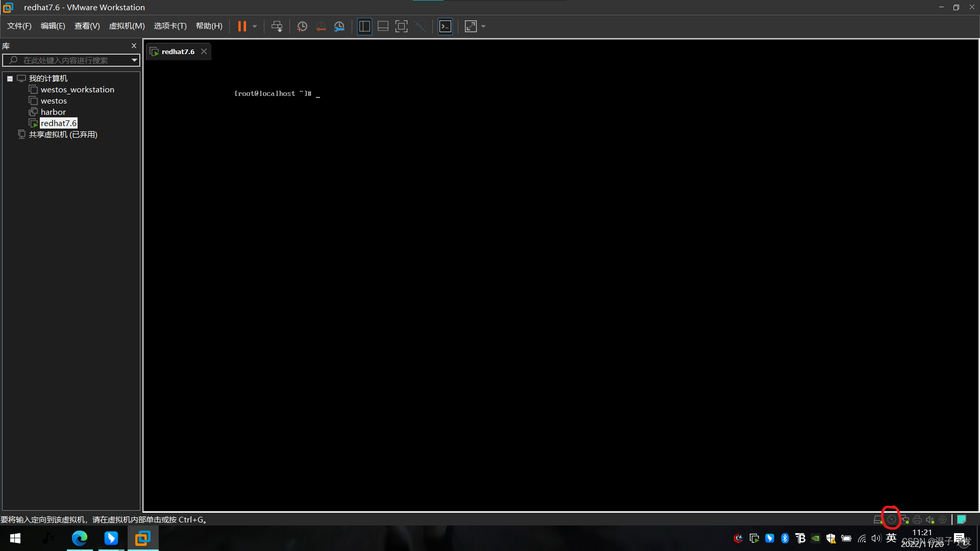
Task: Click the sound card status icon
Action: [x=930, y=519]
